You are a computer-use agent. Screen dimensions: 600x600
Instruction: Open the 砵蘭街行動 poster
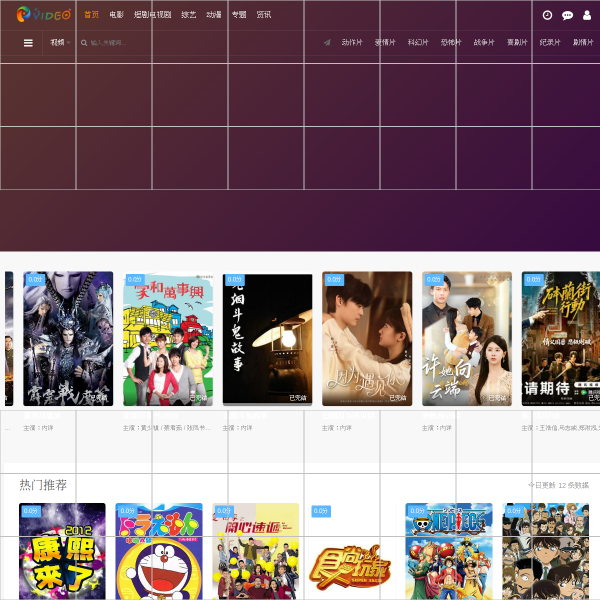pos(561,339)
